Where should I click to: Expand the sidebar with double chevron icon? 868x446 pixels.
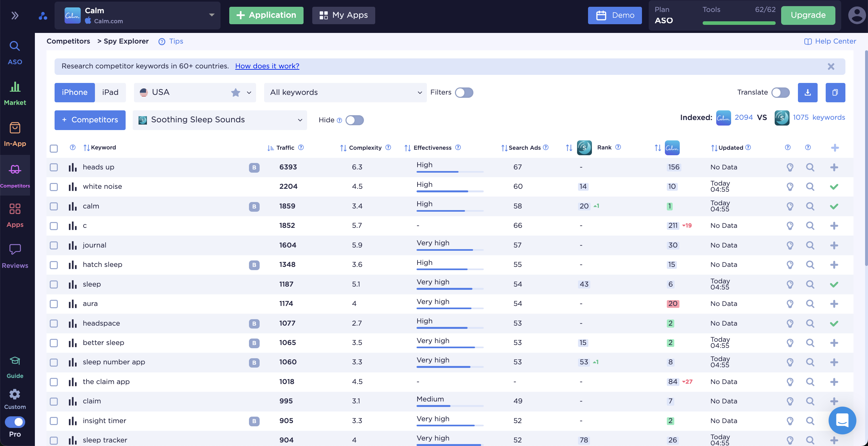point(15,15)
